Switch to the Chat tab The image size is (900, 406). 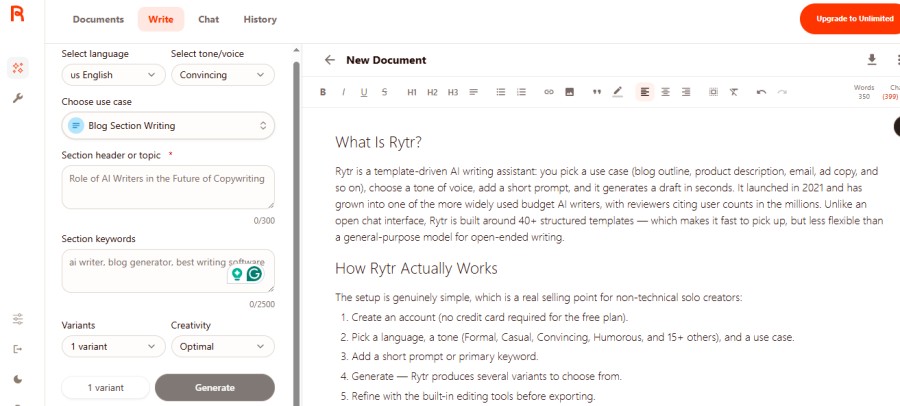point(208,20)
